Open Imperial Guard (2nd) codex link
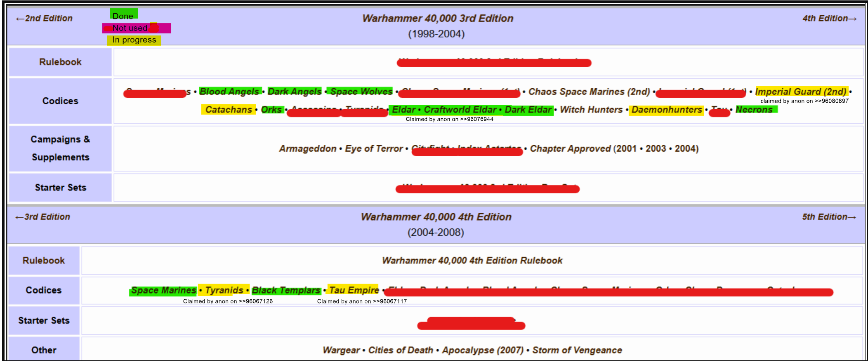This screenshot has height=362, width=868. point(801,92)
